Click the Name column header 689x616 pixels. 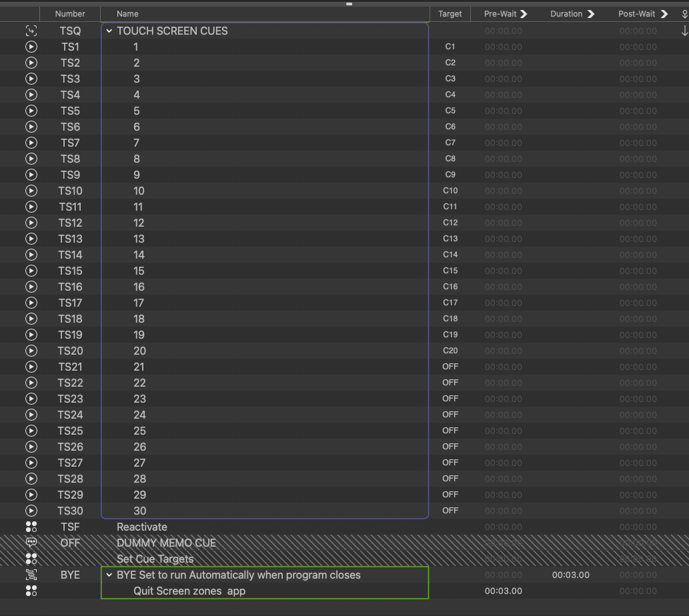pyautogui.click(x=127, y=13)
